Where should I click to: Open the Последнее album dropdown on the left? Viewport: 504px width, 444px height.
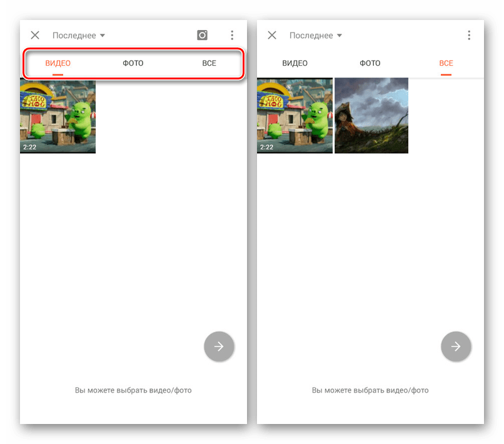pos(74,35)
